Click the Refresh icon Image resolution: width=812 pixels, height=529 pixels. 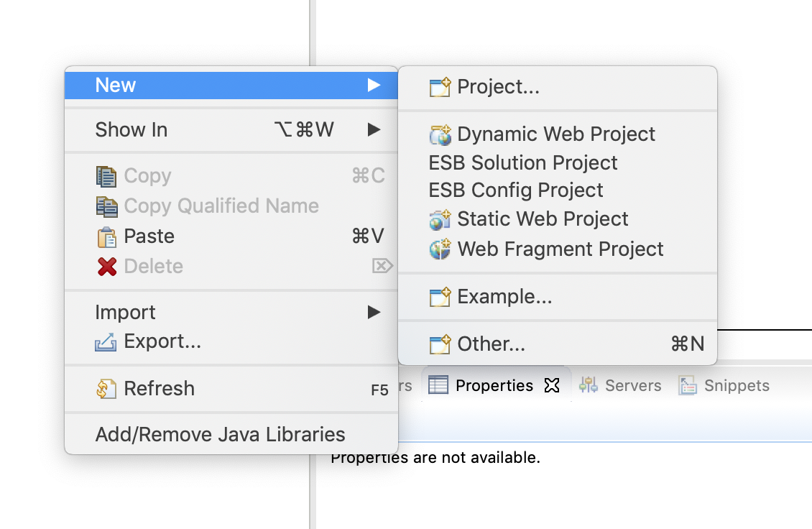[107, 388]
